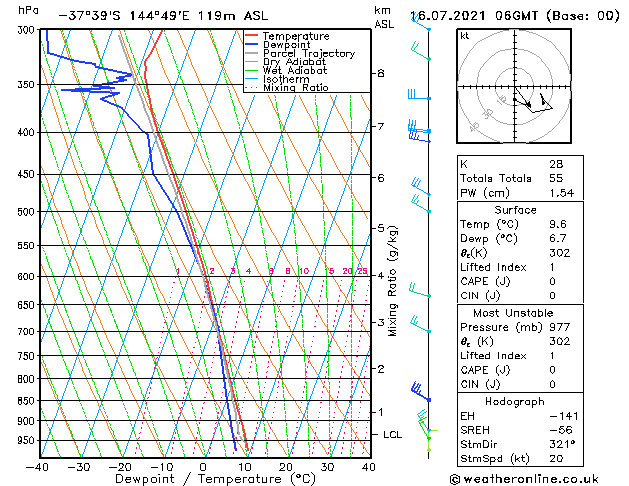Click the storm speed value '20'
Screen dimensions: 629x486
(556, 459)
